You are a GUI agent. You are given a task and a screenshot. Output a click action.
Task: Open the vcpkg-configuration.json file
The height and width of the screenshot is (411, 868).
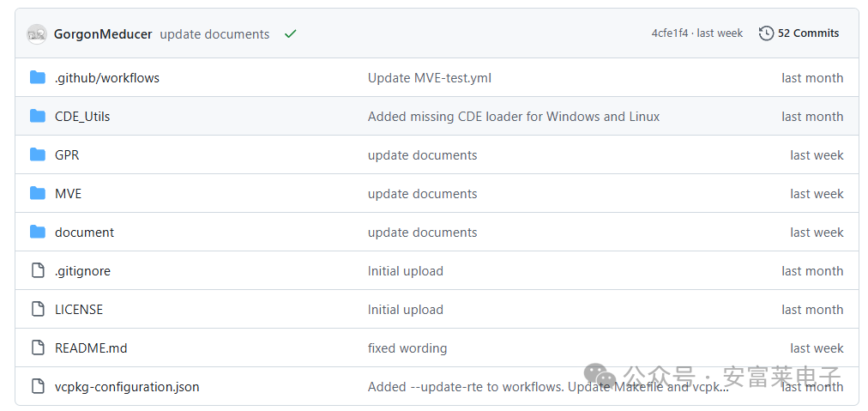127,387
